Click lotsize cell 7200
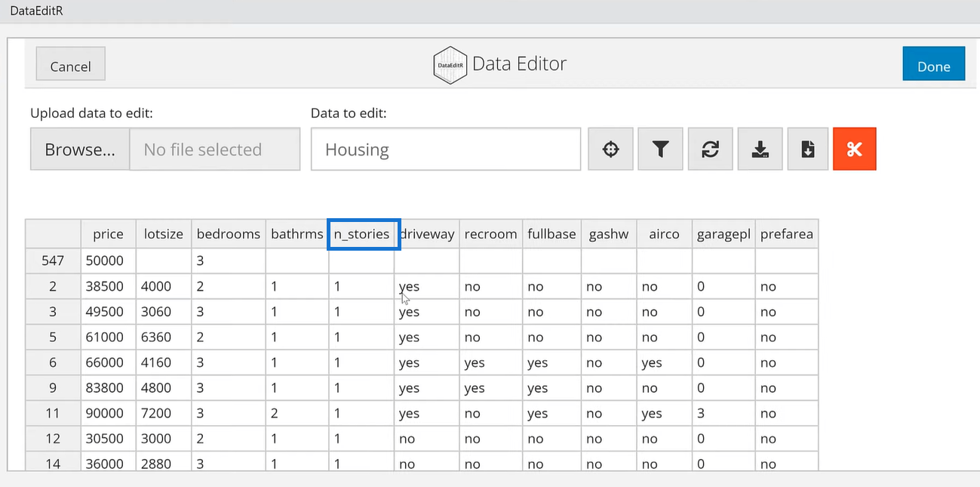The image size is (980, 487). [163, 412]
